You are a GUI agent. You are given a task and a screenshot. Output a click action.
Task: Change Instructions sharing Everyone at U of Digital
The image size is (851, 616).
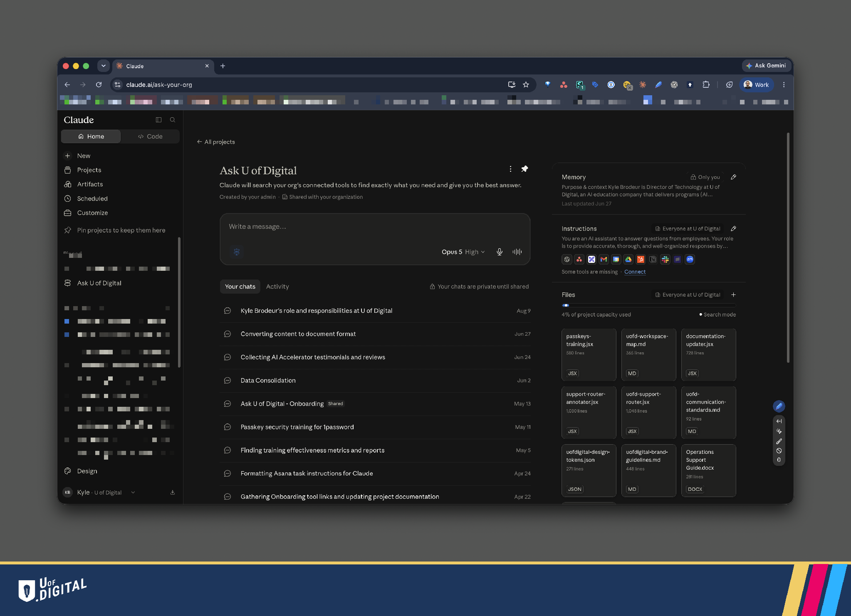[x=688, y=228]
